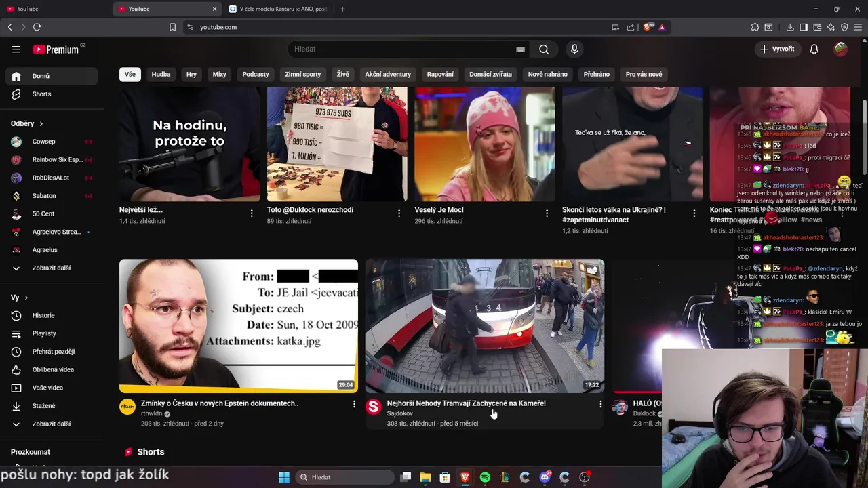
Task: Open the Brave Wallet icon
Action: pos(817,27)
